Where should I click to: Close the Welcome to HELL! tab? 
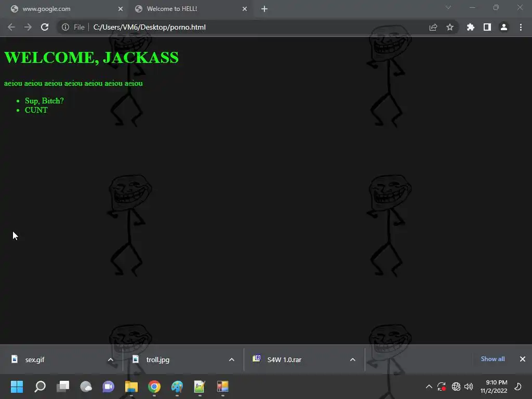pos(245,9)
